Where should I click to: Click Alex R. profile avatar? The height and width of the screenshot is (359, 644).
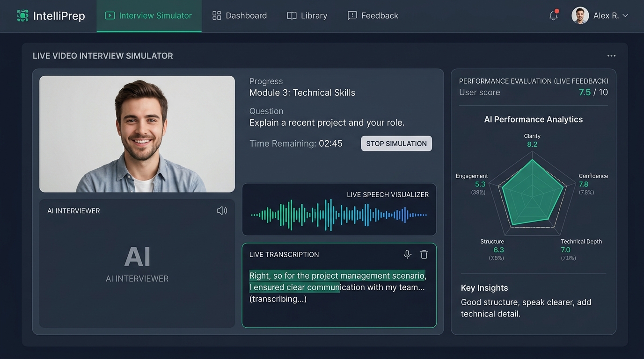tap(580, 15)
